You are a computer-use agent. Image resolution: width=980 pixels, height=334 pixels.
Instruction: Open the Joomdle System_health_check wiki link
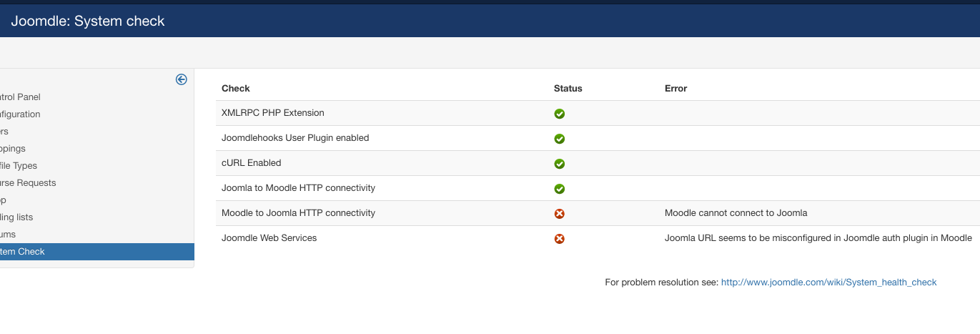tap(828, 283)
